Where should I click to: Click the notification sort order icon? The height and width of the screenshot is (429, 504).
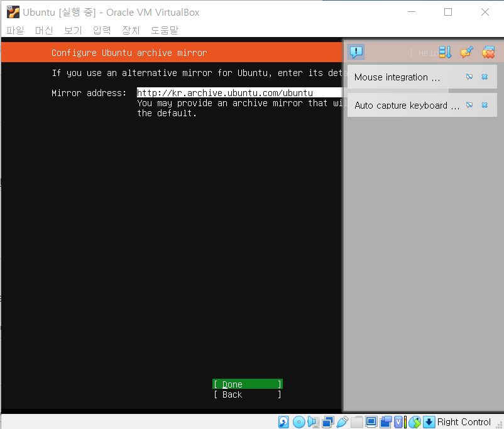(x=446, y=52)
